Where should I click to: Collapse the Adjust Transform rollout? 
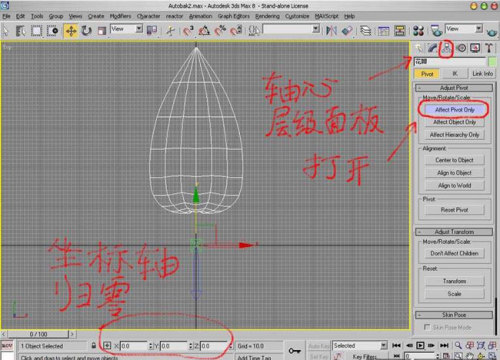(454, 232)
